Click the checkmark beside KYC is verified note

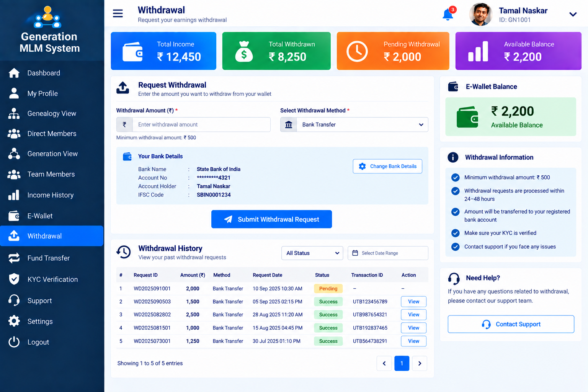pyautogui.click(x=455, y=233)
